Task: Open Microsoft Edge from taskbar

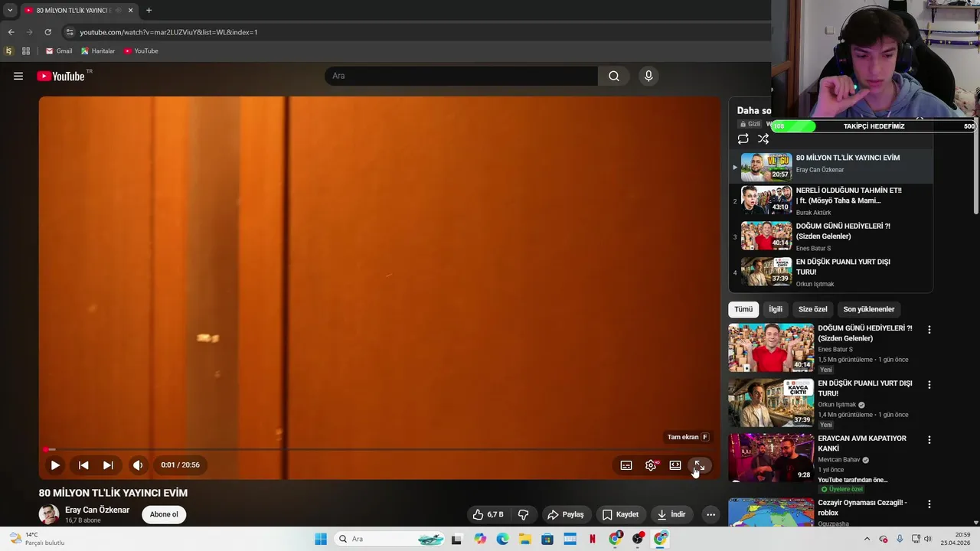Action: (502, 539)
